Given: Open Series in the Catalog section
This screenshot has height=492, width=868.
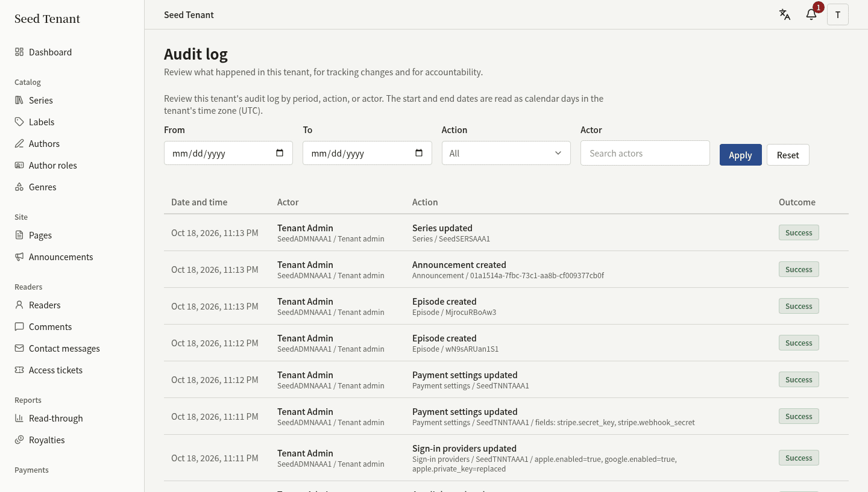Looking at the screenshot, I should click(72, 100).
